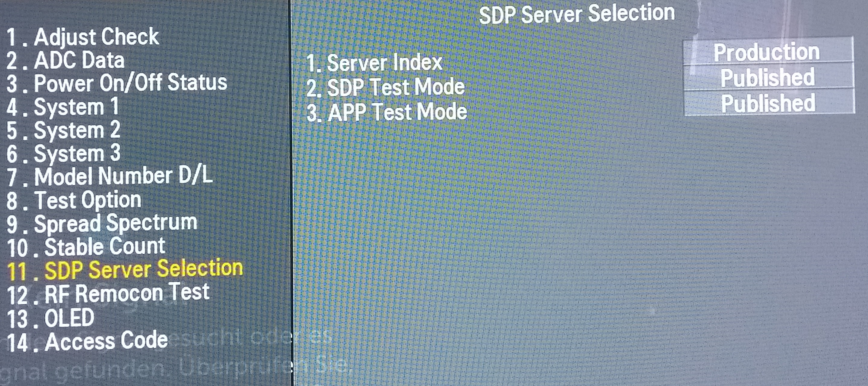Viewport: 868px width, 386px height.
Task: Open System 3 menu entry
Action: point(63,153)
